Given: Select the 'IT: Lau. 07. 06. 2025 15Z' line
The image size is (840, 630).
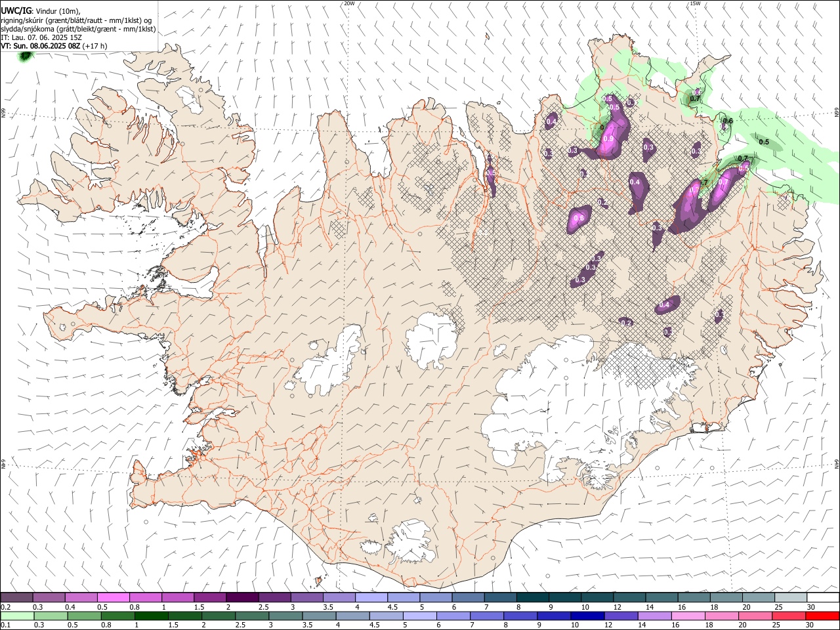Looking at the screenshot, I should point(41,37).
